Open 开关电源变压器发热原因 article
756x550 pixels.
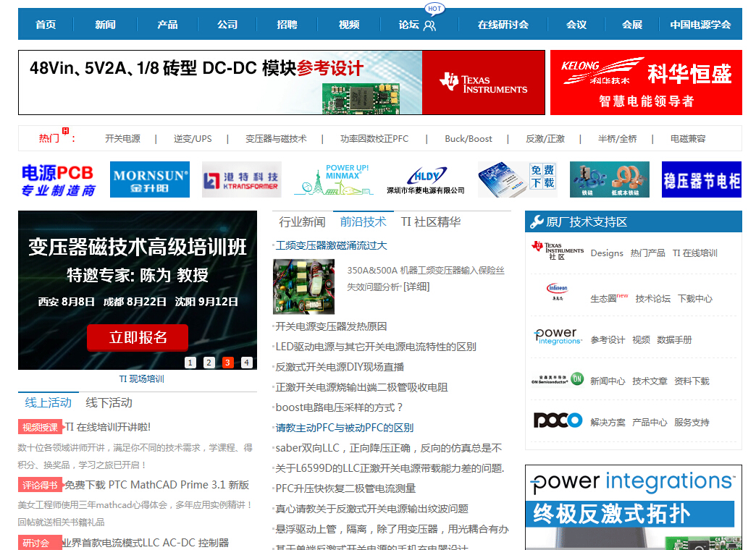point(331,327)
